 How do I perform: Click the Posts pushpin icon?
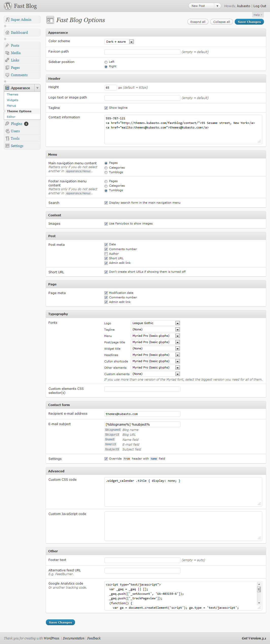click(7, 45)
